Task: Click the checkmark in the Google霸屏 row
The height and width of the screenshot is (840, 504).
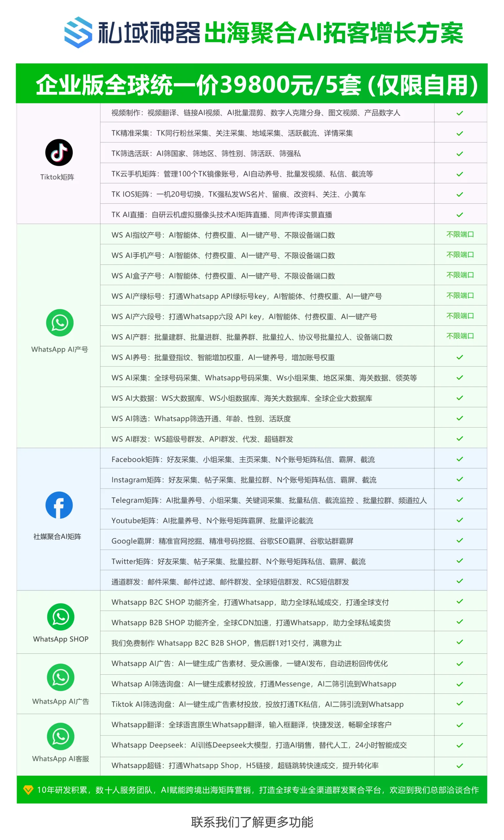Action: point(460,540)
